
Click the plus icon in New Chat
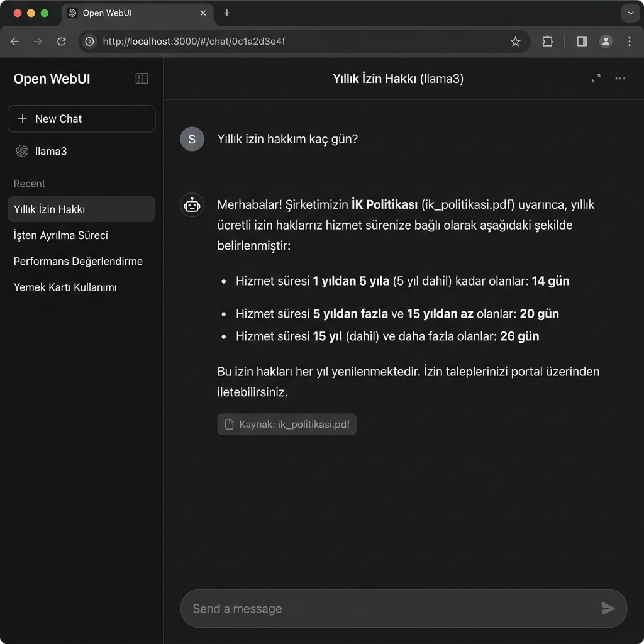point(23,119)
